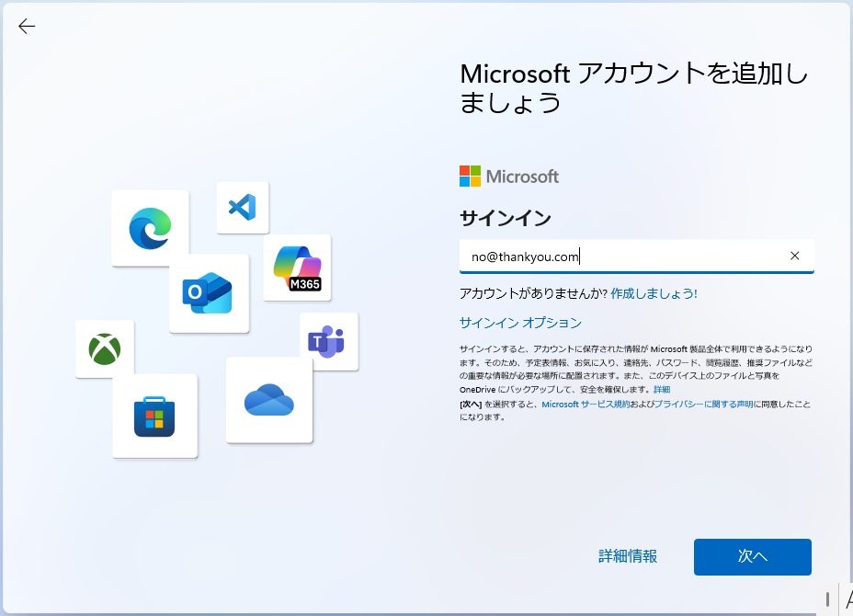Click the Visual Studio Code icon
Screen dimensions: 853x616
(x=243, y=207)
